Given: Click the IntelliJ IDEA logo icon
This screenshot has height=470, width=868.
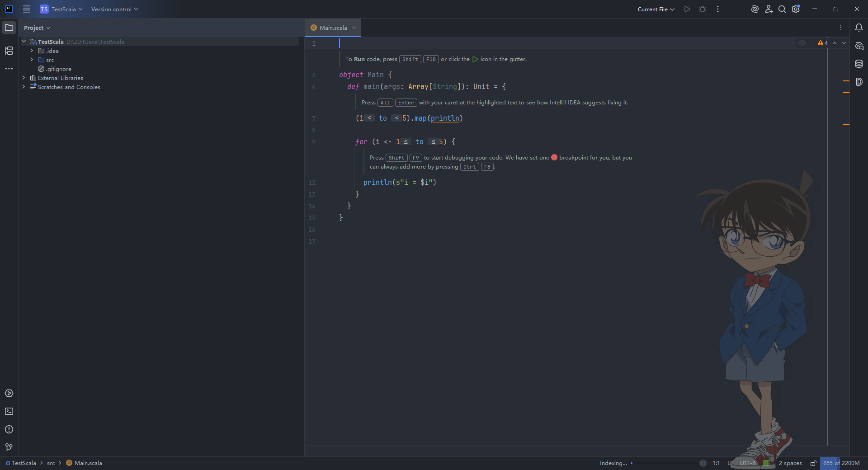Looking at the screenshot, I should 9,9.
